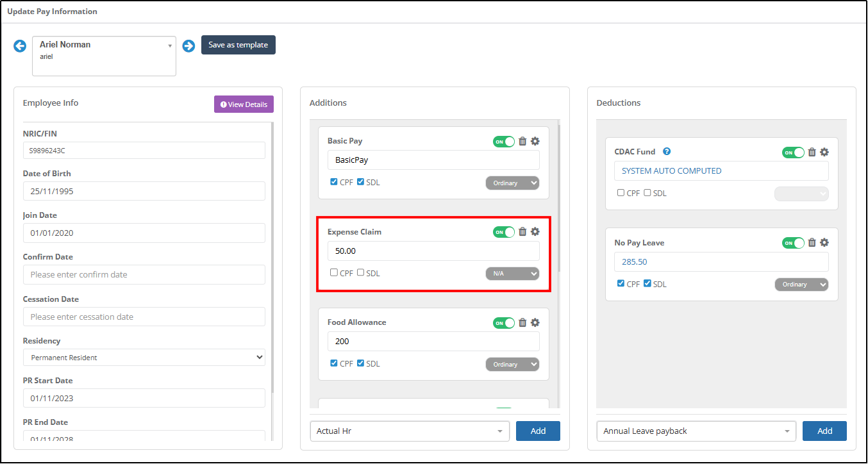This screenshot has width=868, height=464.
Task: Open Food Allowance Ordinary wage type dropdown
Action: [512, 364]
